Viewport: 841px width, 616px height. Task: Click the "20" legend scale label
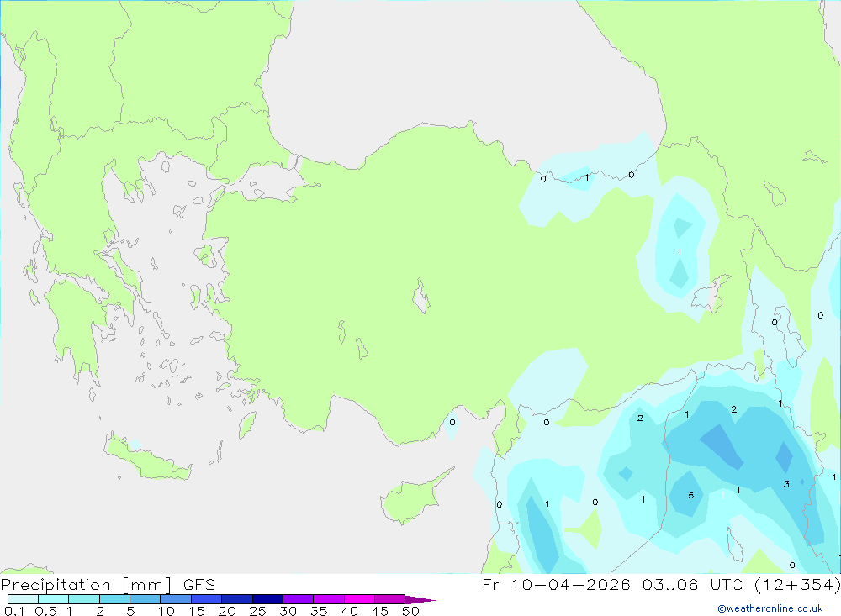pyautogui.click(x=227, y=611)
